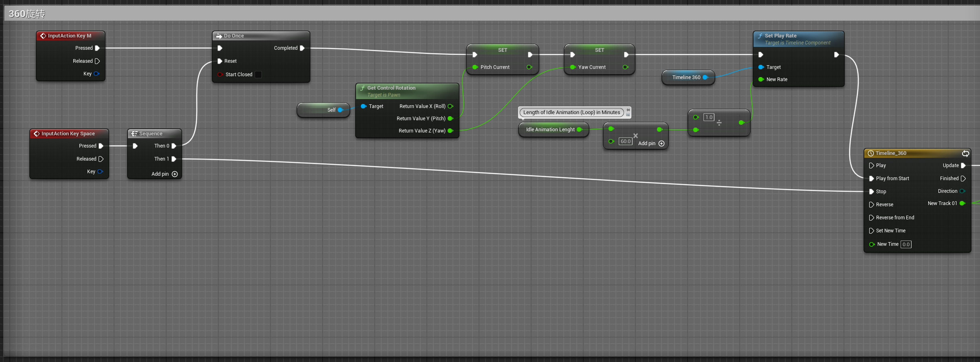Click Return Value Z (Yaw) output pin

[450, 131]
